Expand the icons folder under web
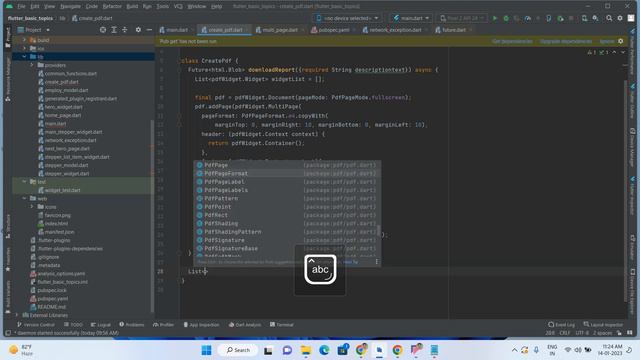Screen dimensions: 640x360 (x=32, y=207)
